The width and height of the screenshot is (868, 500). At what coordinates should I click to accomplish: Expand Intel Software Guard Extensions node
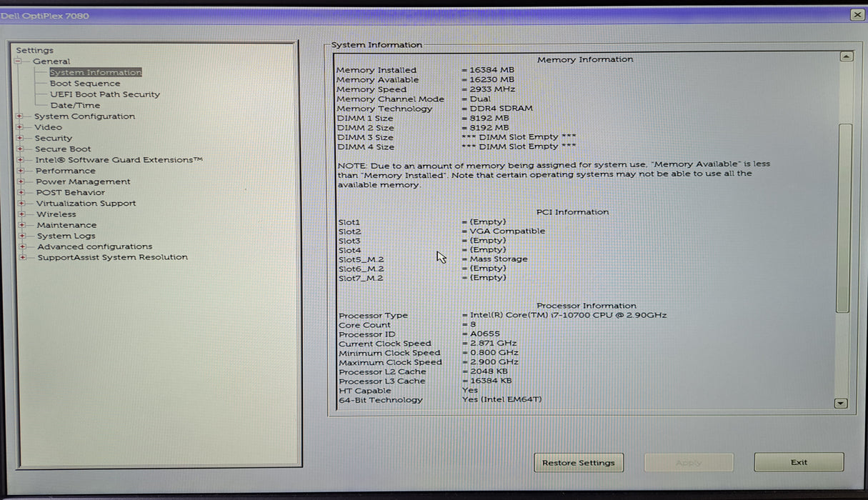click(21, 160)
